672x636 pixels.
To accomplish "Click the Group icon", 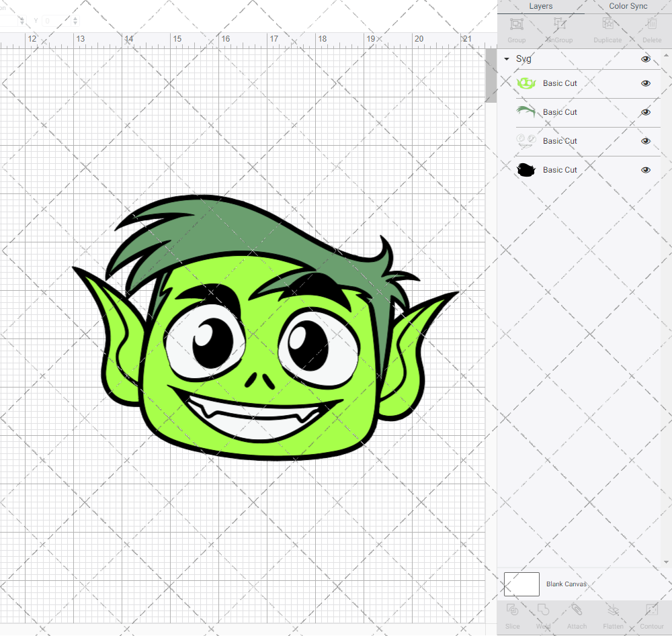I will (516, 27).
